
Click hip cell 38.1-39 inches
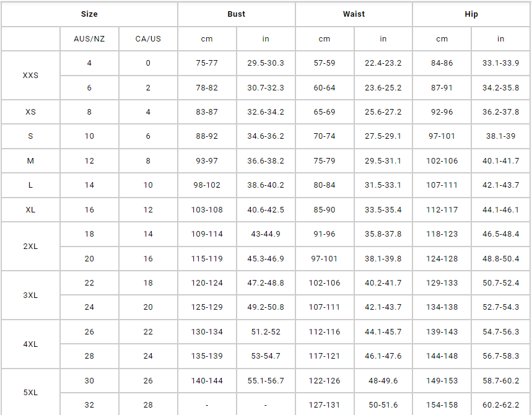tap(500, 136)
